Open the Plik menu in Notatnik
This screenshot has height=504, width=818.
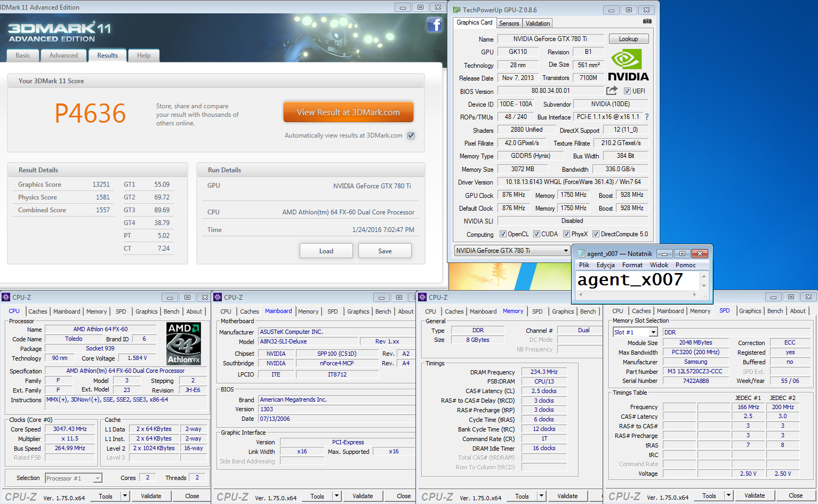tap(584, 265)
